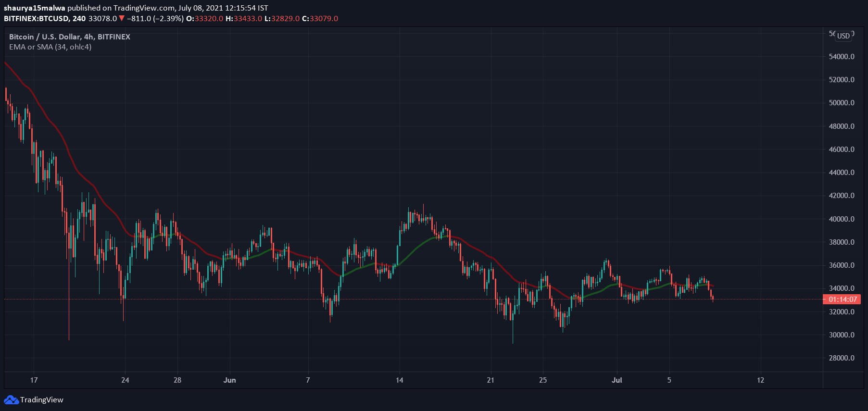Image resolution: width=868 pixels, height=411 pixels.
Task: Click the '7' date on time axis
Action: pyautogui.click(x=308, y=380)
